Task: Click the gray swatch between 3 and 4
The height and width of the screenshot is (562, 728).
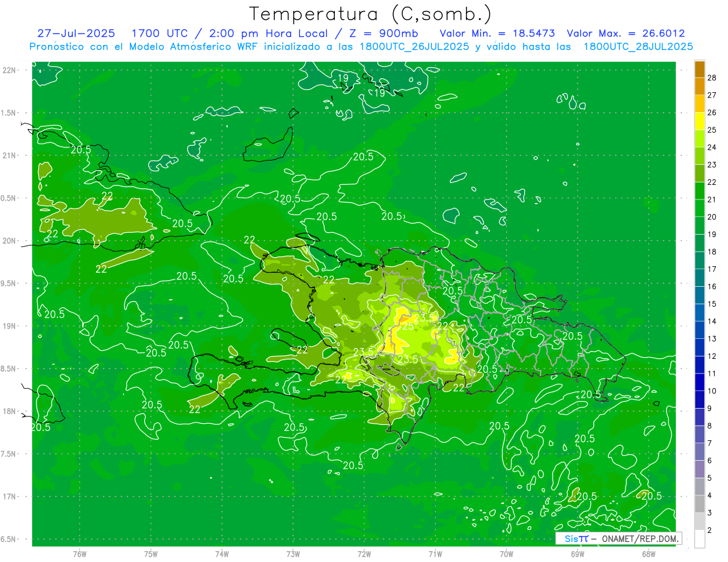Action: click(x=700, y=504)
